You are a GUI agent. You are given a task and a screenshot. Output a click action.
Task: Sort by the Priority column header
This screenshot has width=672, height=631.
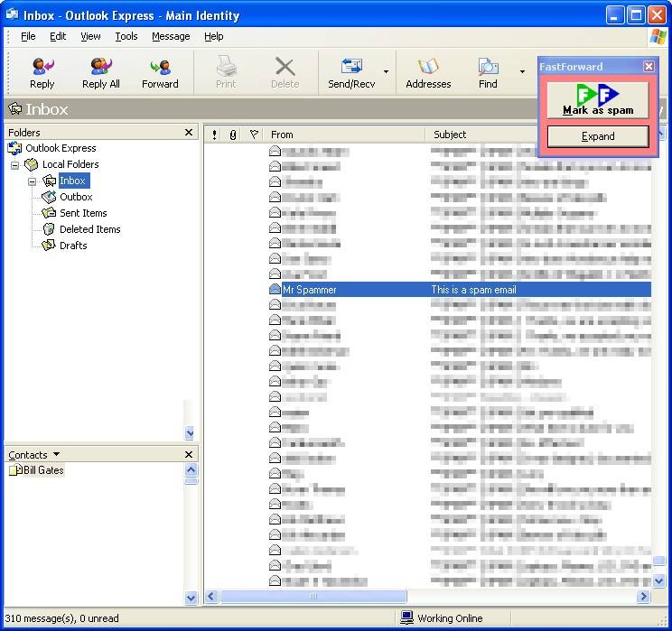point(214,135)
